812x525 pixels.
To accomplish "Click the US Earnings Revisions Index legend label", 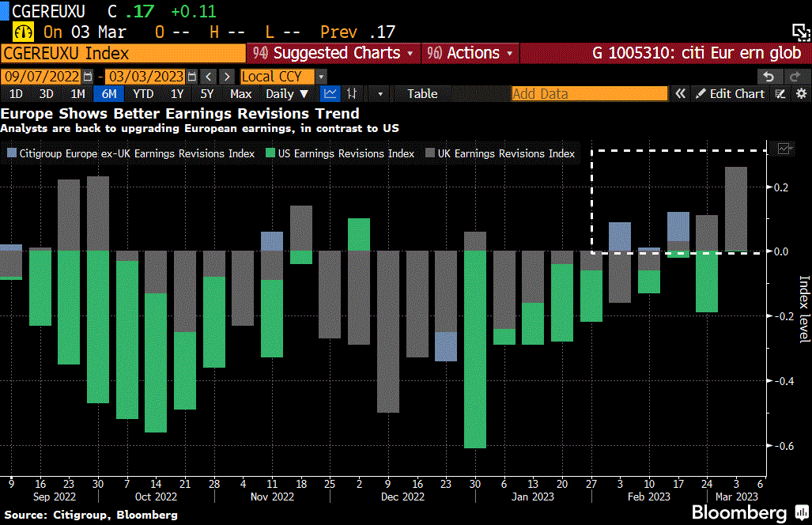I will coord(346,153).
